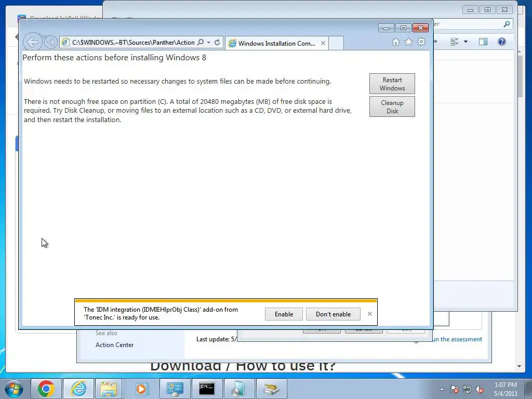Click the network tray icon
Viewport: 532px width, 399px height.
467,389
